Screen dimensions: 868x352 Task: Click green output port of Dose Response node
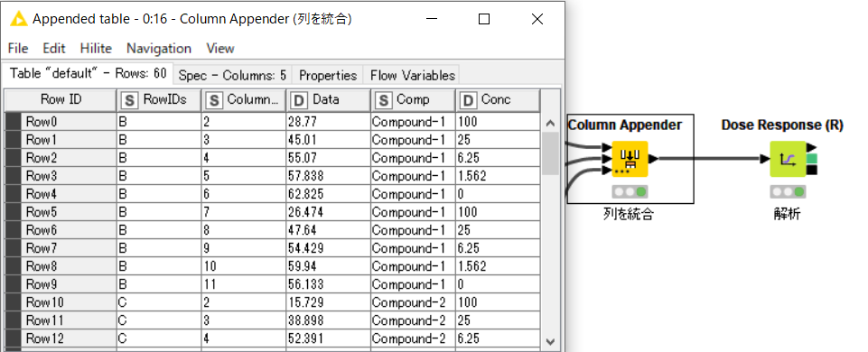[811, 159]
